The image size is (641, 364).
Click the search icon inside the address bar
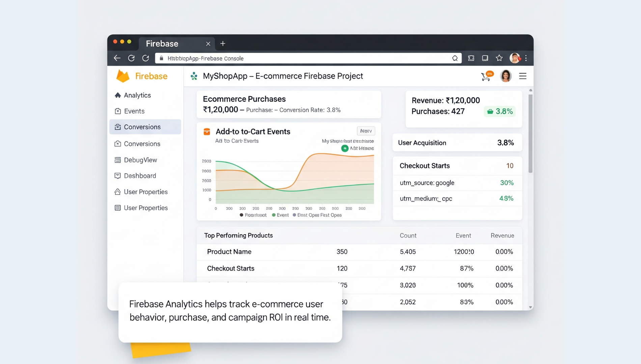point(455,58)
